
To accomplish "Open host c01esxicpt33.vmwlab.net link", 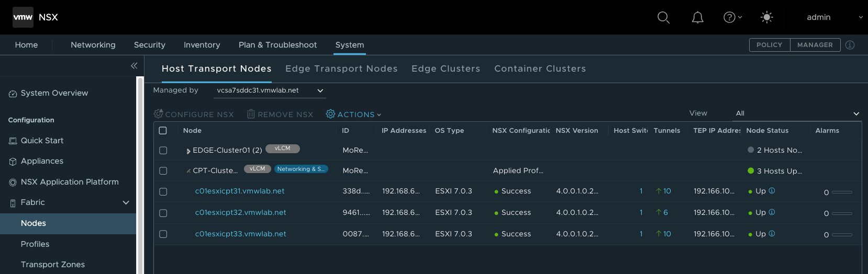I will tap(241, 234).
